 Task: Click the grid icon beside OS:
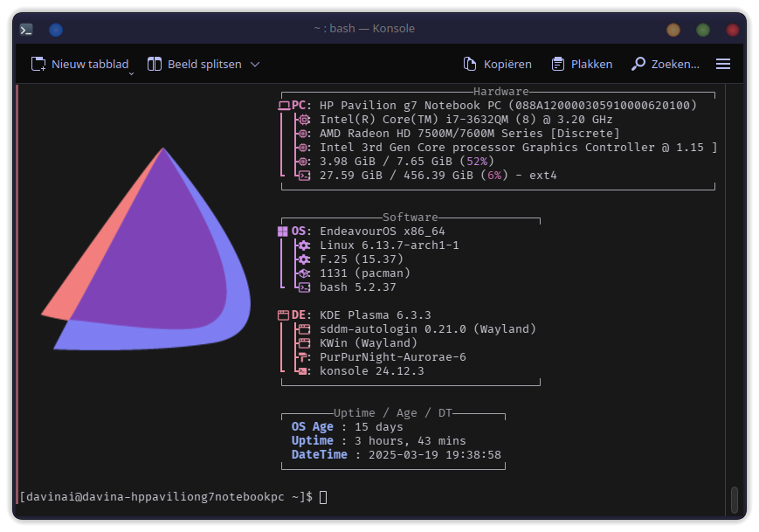pyautogui.click(x=283, y=231)
